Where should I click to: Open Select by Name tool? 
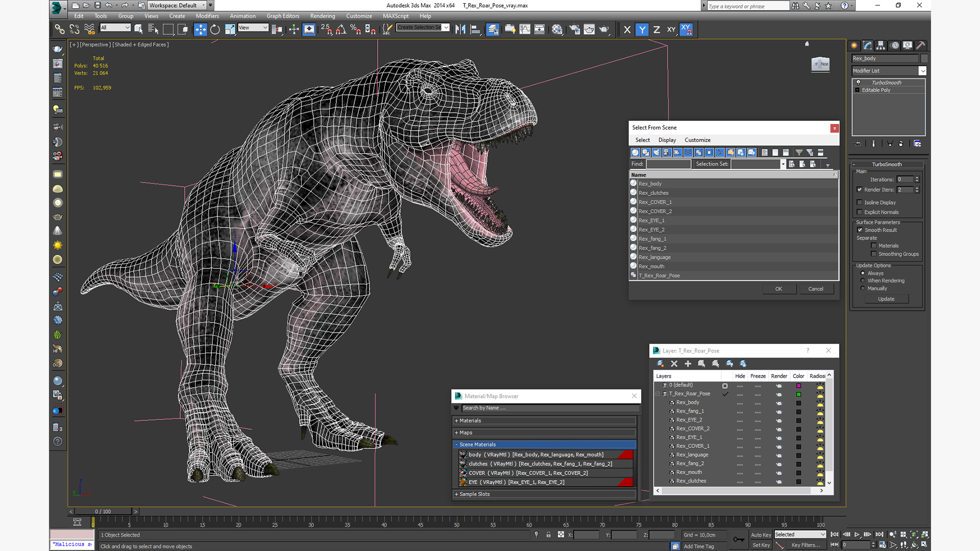coord(153,30)
